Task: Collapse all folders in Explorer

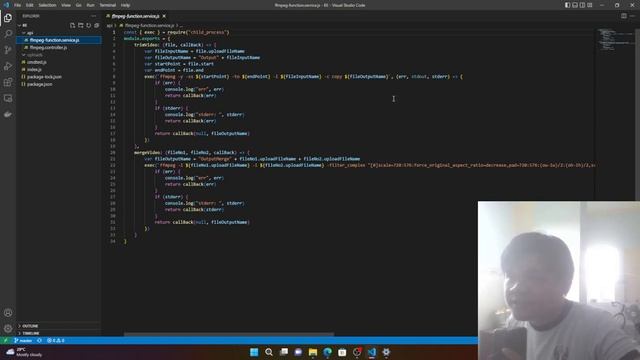Action: click(97, 25)
